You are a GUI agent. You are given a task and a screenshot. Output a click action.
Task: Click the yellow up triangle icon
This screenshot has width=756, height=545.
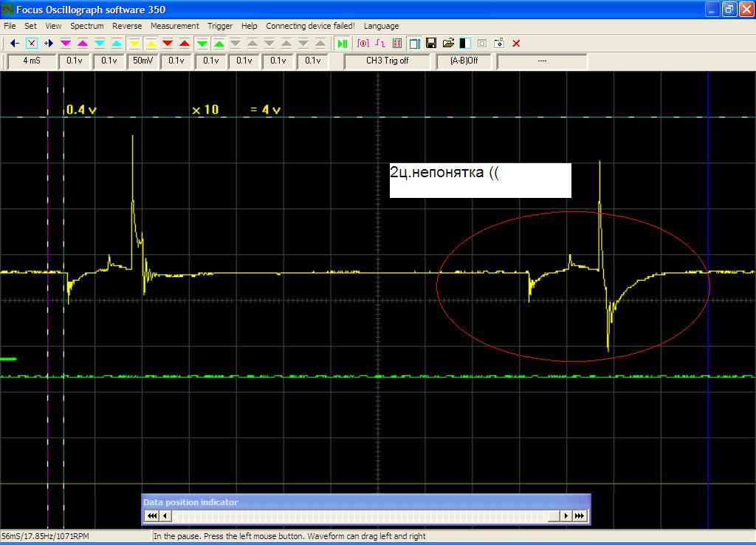pos(151,44)
